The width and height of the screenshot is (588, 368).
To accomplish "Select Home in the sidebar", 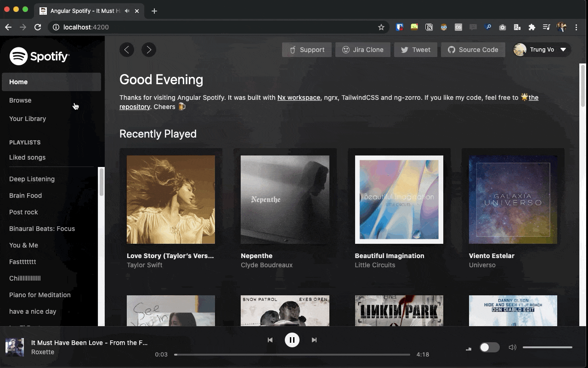I will [x=51, y=82].
